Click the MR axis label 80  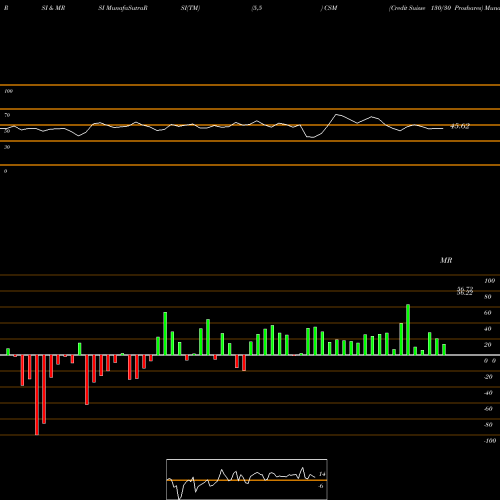(488, 297)
